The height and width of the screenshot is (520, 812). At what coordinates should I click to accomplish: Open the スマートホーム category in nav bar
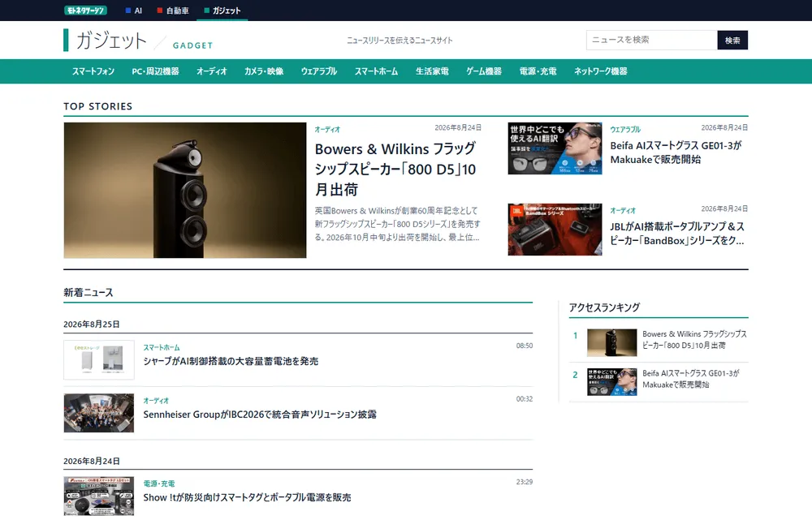377,71
